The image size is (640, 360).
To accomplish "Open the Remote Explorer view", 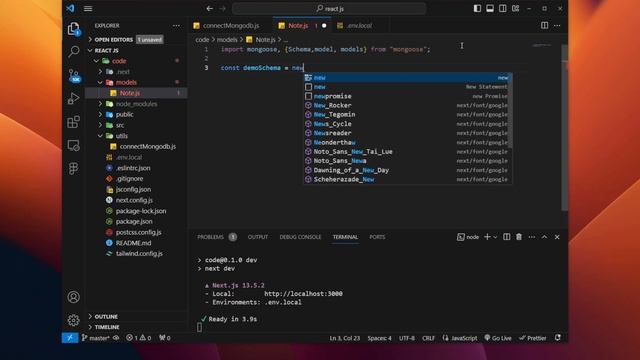I will tap(73, 145).
